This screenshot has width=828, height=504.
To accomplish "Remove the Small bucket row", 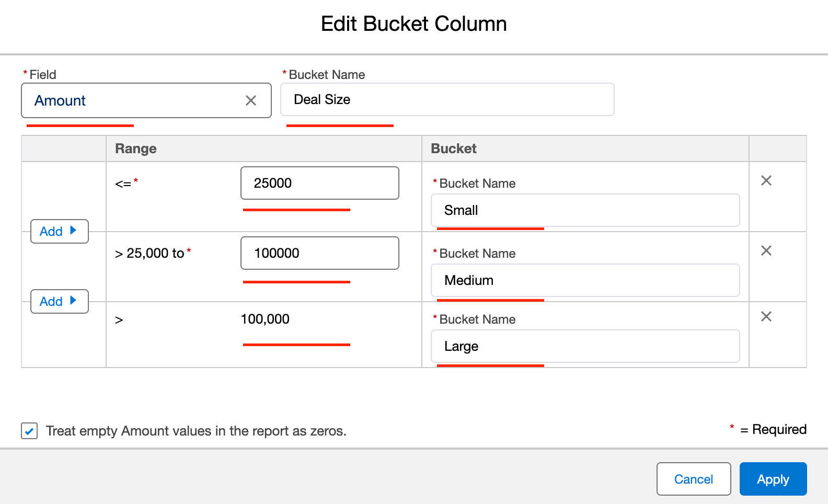I will pos(766,180).
